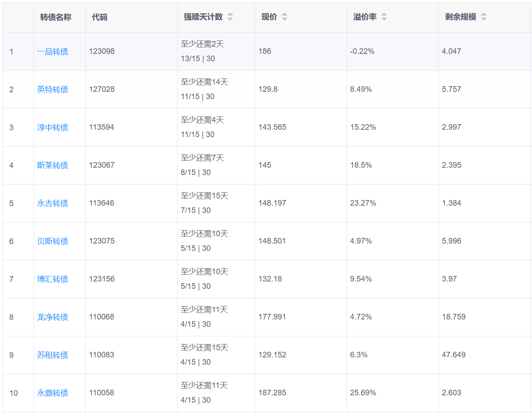Select remaining size cell 47.649
This screenshot has width=532, height=413.
tap(454, 355)
